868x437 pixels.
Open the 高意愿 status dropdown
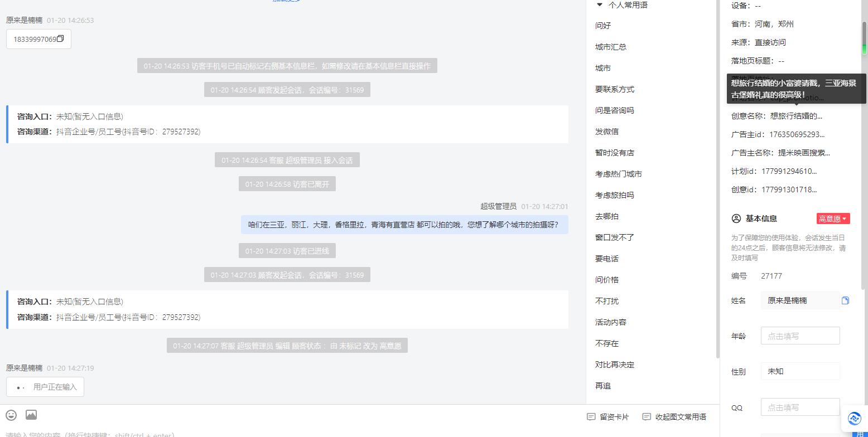(833, 219)
